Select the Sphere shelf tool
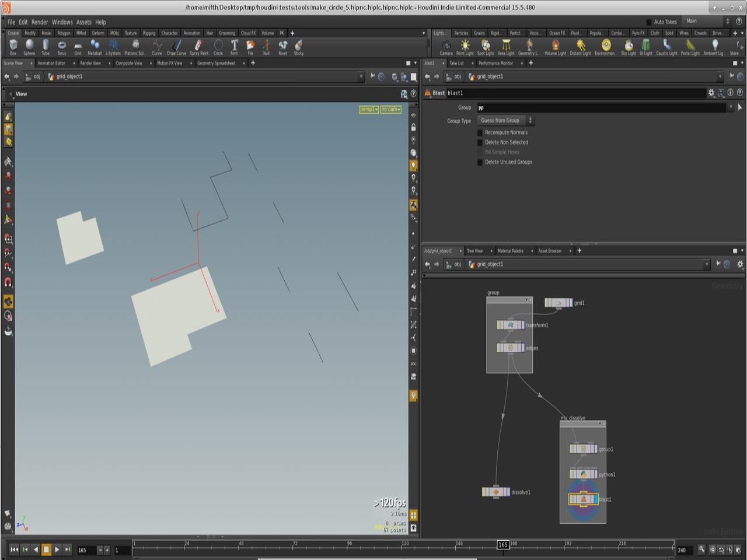The image size is (747, 560). click(29, 45)
